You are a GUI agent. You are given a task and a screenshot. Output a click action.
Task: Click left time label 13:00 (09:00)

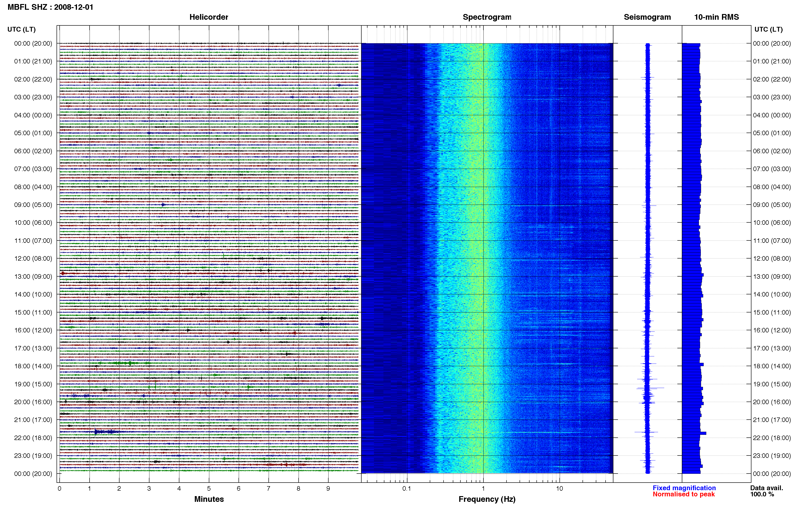(33, 277)
